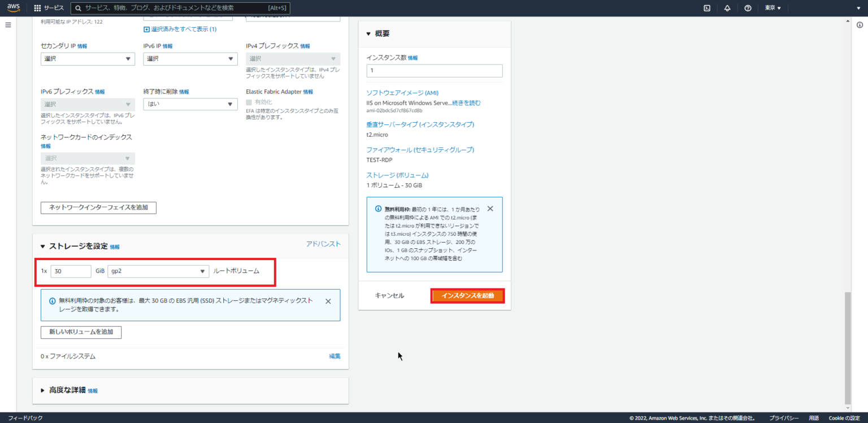Click inside the 30 GiB size field
This screenshot has height=423, width=868.
[71, 271]
